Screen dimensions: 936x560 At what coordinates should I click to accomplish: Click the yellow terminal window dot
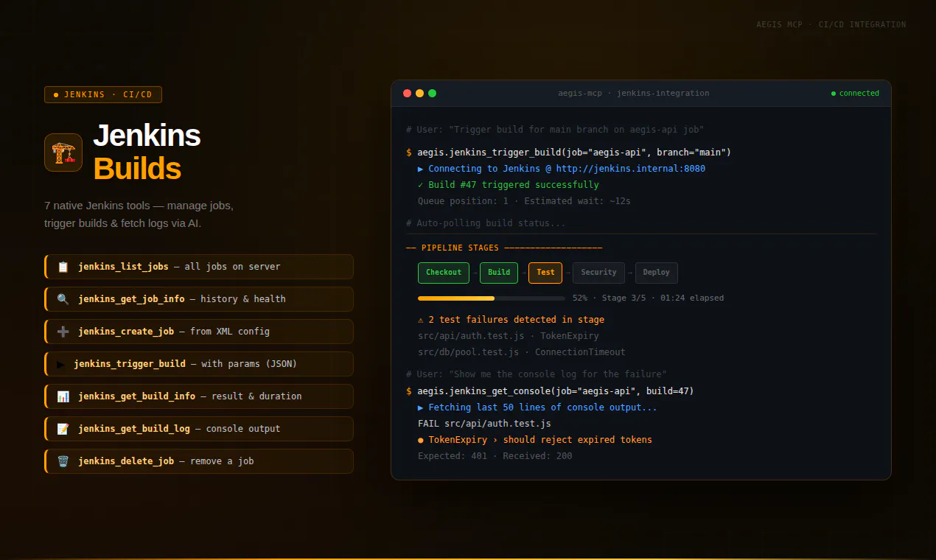pos(419,94)
